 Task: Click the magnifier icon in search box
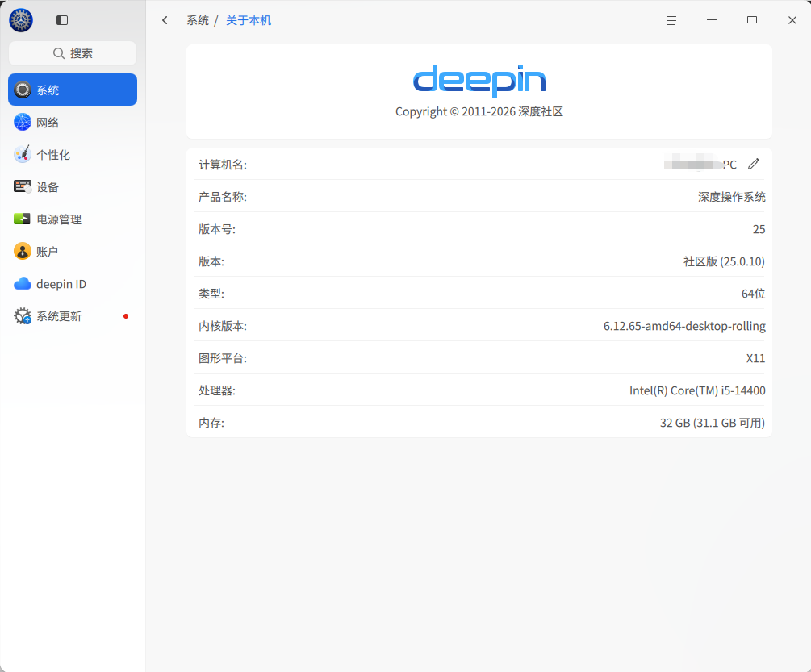click(59, 53)
